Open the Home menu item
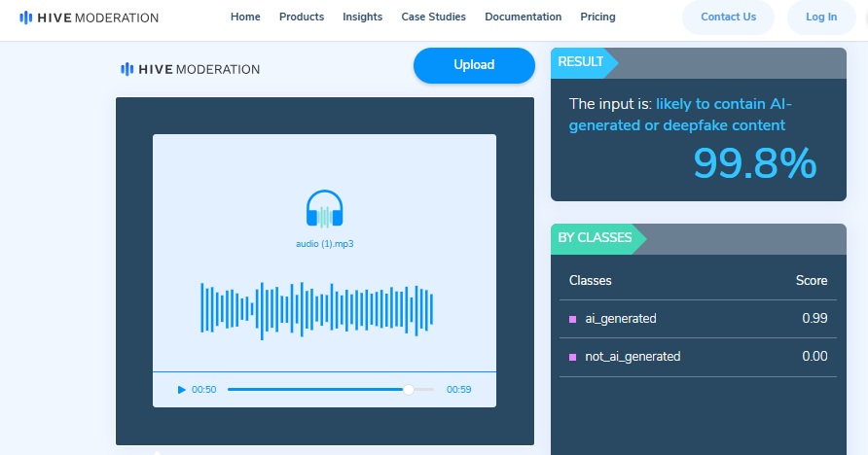868x455 pixels. click(x=245, y=17)
